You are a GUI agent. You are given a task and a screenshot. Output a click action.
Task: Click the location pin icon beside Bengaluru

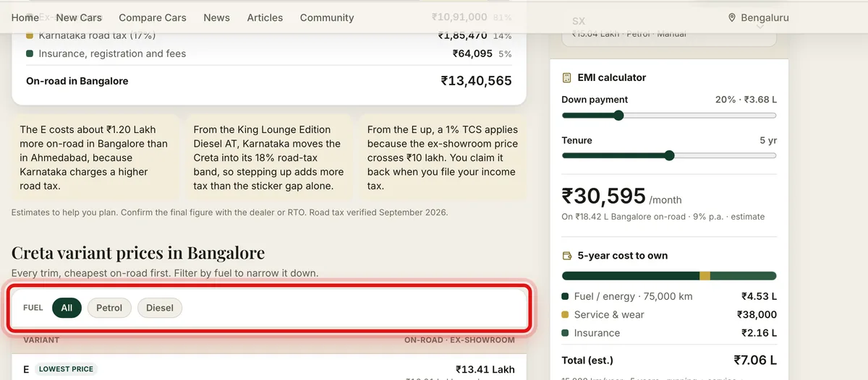pyautogui.click(x=732, y=17)
